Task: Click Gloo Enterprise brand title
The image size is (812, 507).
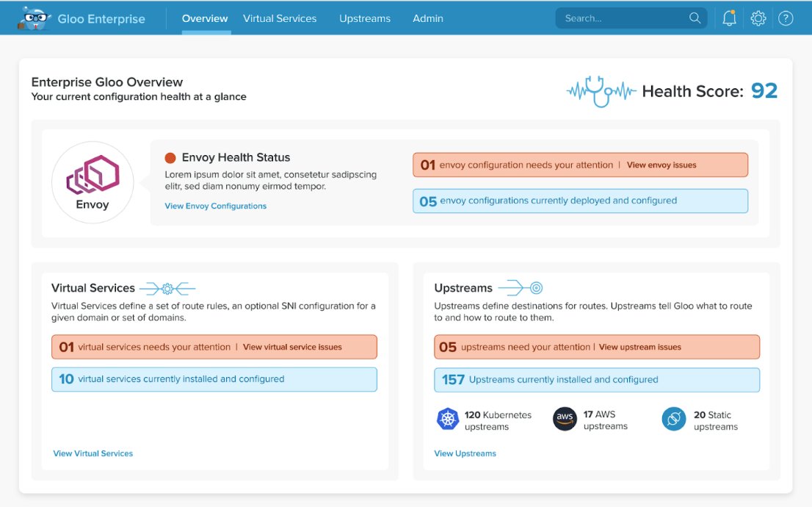Action: coord(101,18)
